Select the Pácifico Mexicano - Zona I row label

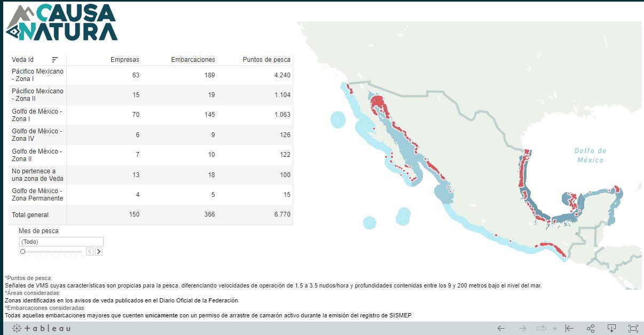(37, 75)
